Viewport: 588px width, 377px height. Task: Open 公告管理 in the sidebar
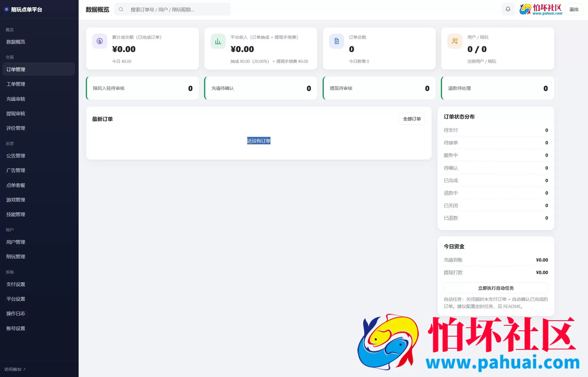point(39,156)
